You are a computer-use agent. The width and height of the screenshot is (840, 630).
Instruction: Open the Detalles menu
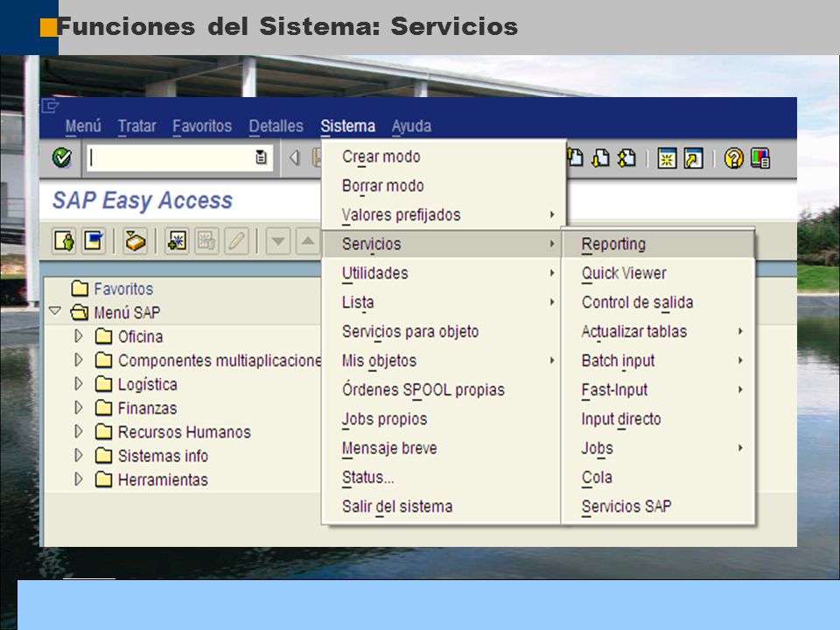[276, 126]
